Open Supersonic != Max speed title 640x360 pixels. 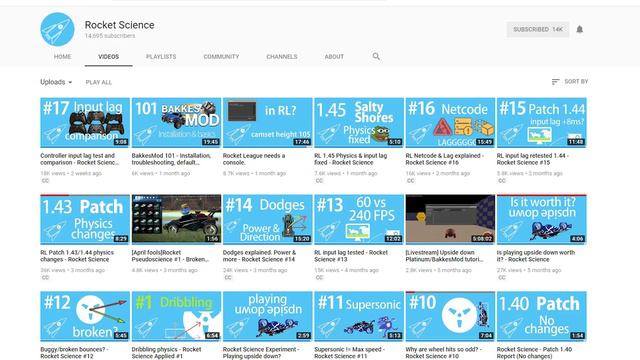point(349,353)
